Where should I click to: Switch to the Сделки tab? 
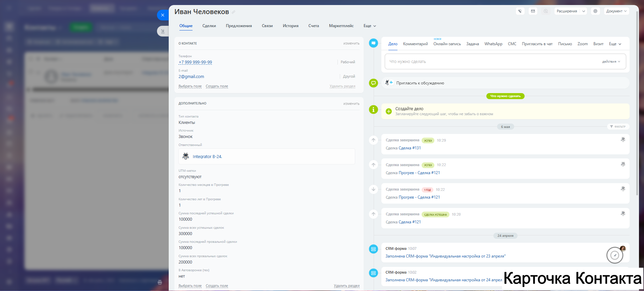coord(209,26)
